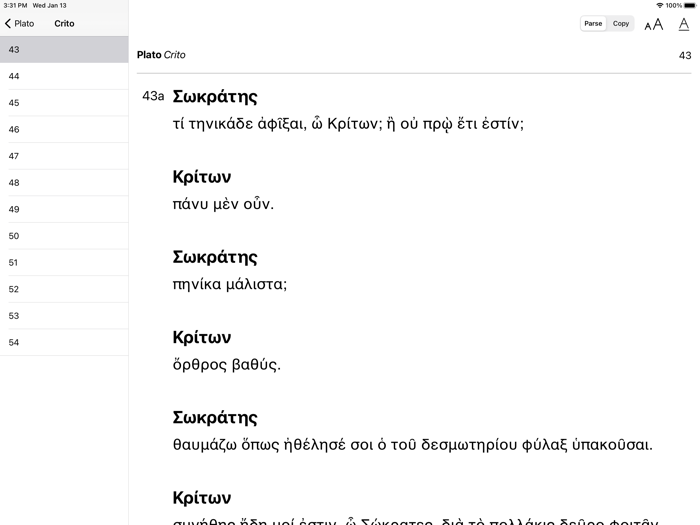
Task: Tap the word ἠθέλησέ
Action: (315, 445)
